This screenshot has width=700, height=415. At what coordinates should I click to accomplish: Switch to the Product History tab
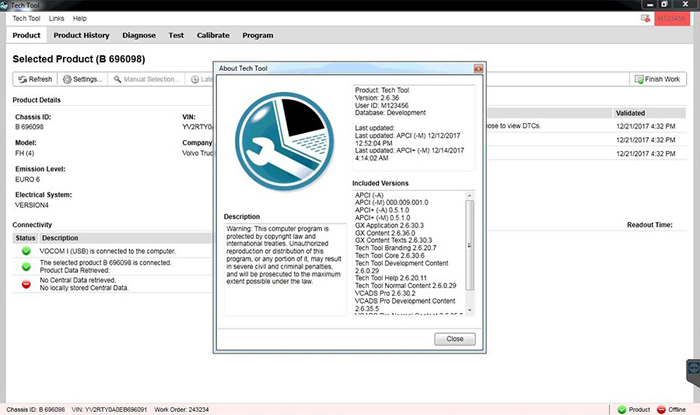click(81, 35)
